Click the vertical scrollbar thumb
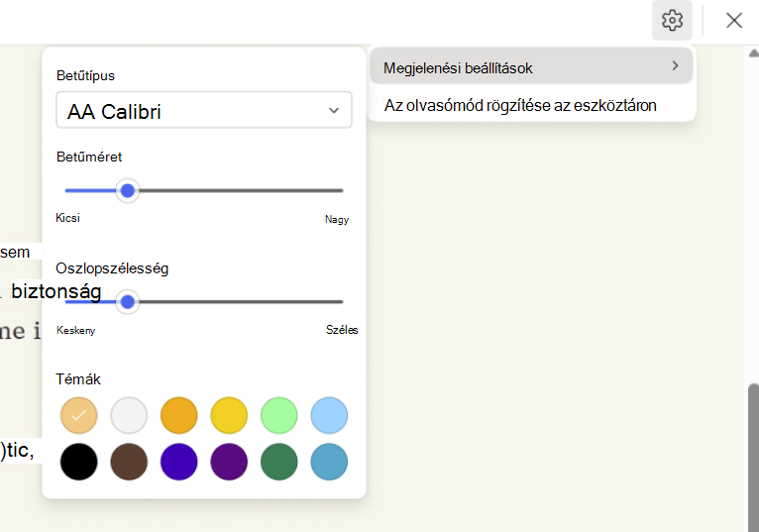Screen dimensions: 759x532 pyautogui.click(x=753, y=458)
